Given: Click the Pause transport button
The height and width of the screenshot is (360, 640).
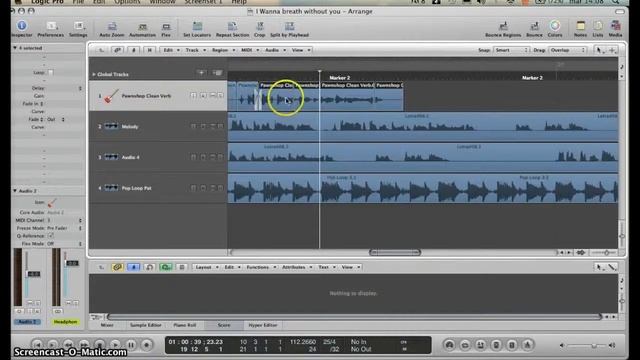Looking at the screenshot, I should [x=131, y=345].
